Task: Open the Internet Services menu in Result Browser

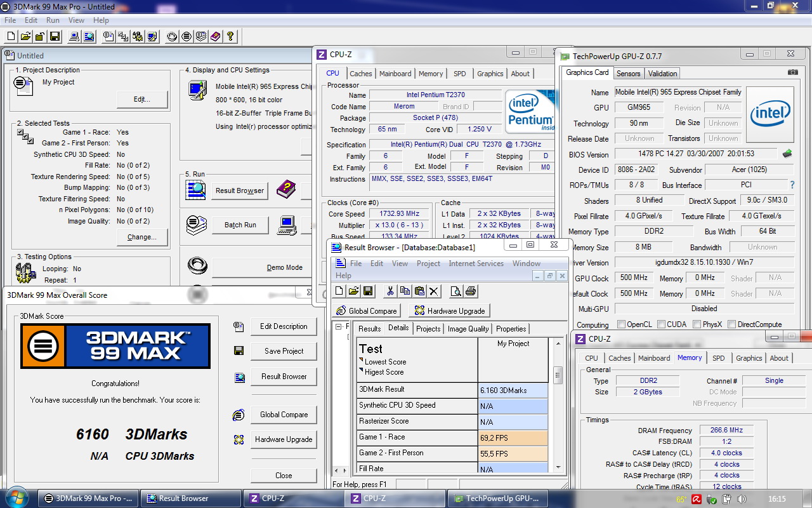Action: point(476,264)
